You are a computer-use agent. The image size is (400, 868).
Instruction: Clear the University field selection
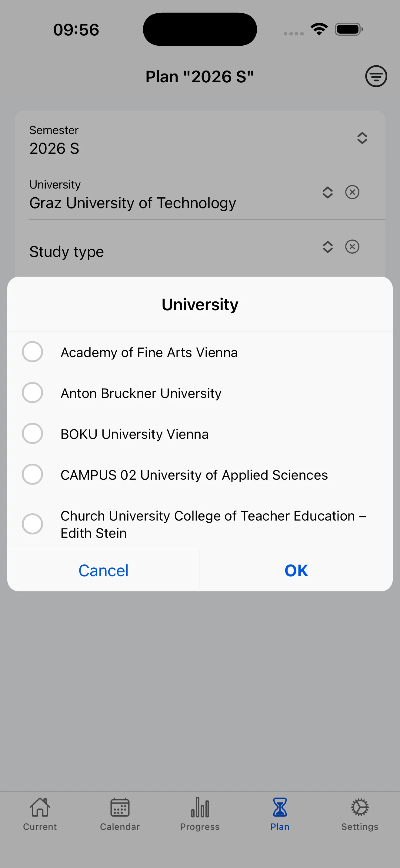pyautogui.click(x=352, y=192)
